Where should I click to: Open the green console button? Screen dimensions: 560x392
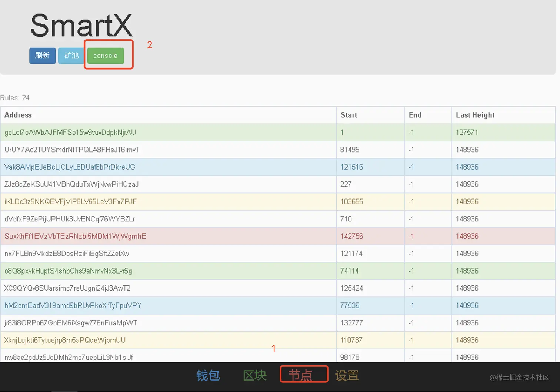(106, 56)
